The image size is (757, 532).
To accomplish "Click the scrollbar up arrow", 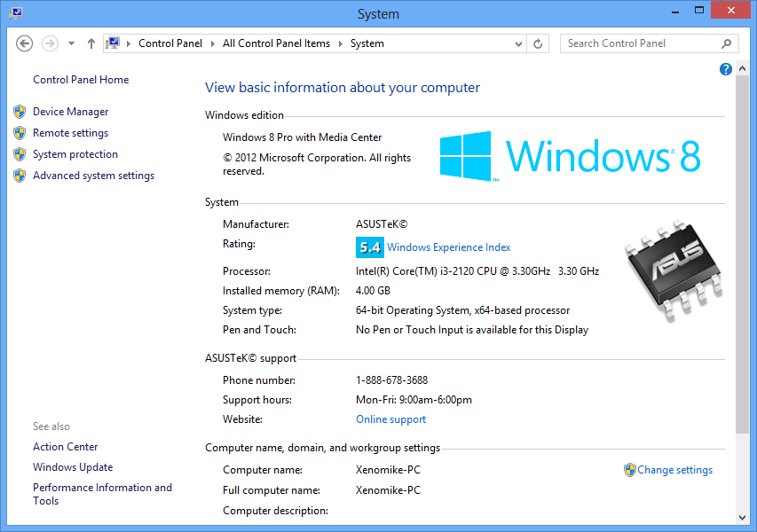I will [743, 69].
